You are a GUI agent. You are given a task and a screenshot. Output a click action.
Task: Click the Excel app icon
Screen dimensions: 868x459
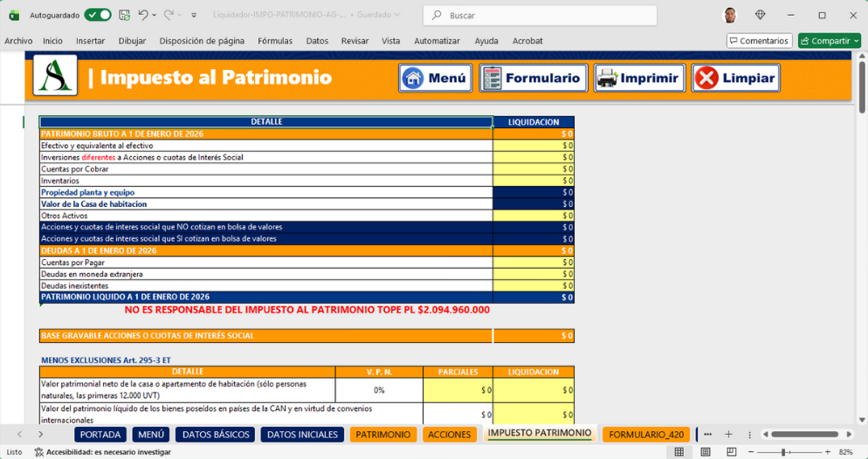(x=14, y=16)
